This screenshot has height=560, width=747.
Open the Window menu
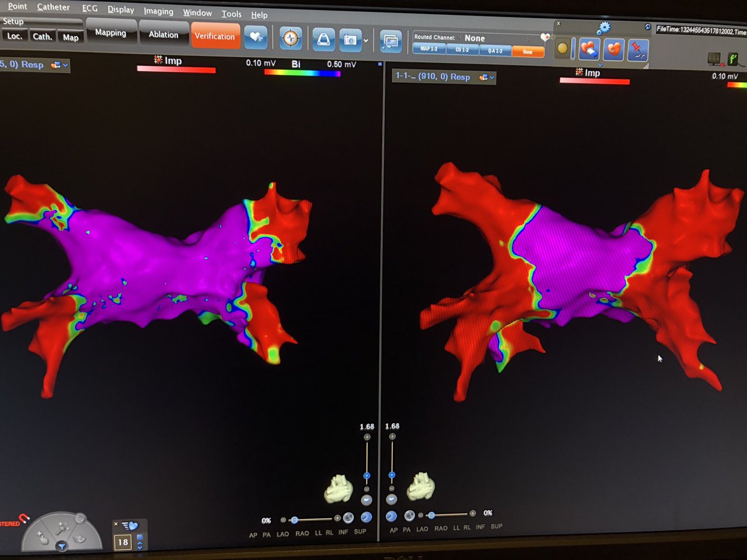[x=197, y=12]
